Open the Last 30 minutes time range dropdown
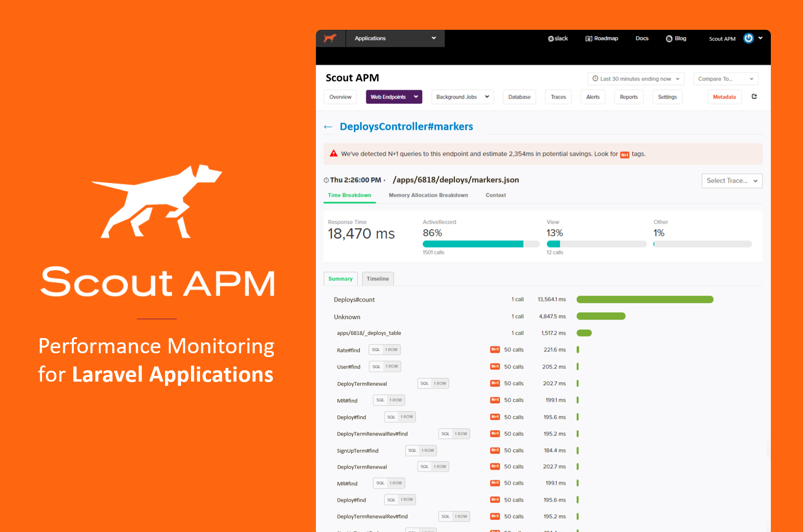 pos(636,78)
